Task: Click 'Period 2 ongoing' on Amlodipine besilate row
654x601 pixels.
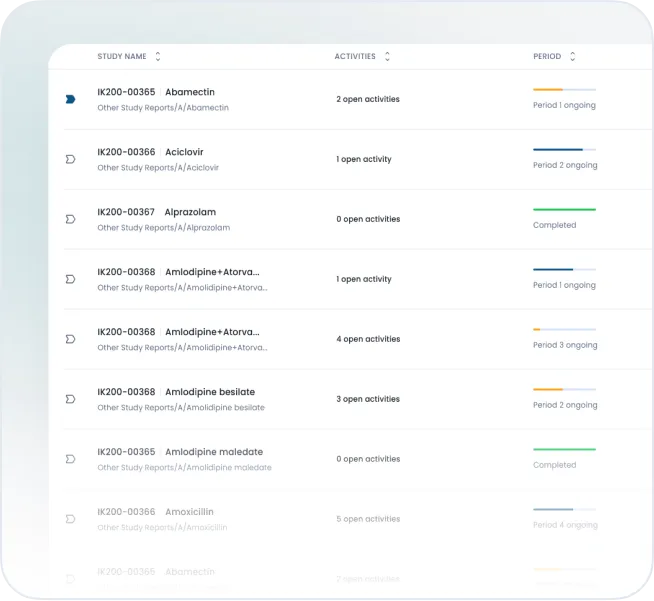Action: click(x=565, y=405)
